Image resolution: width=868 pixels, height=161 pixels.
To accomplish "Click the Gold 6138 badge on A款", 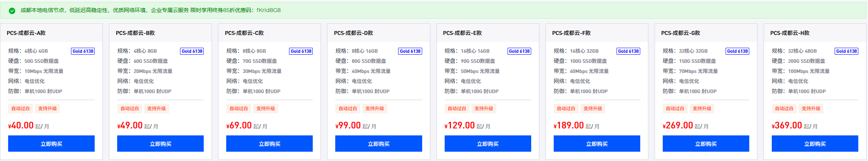I will tap(83, 51).
